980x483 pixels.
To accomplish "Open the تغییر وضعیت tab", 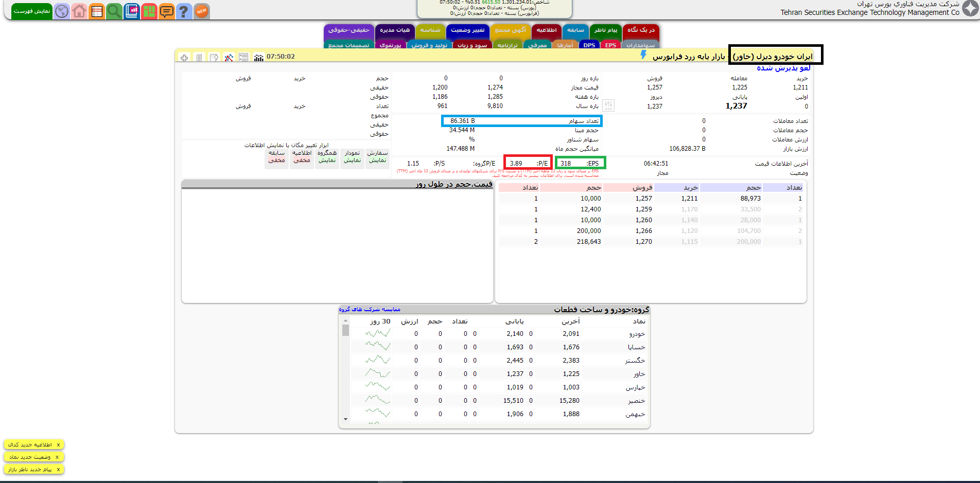I will (x=468, y=31).
